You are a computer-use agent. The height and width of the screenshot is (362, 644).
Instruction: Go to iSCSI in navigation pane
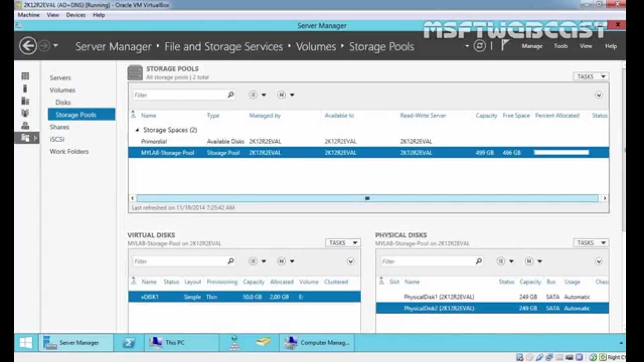[57, 139]
